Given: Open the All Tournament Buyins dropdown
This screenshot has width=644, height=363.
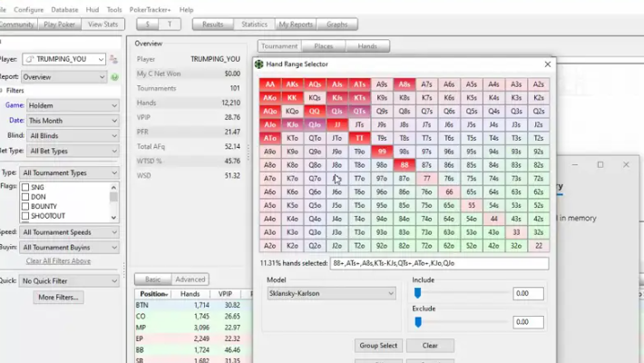Looking at the screenshot, I should point(70,248).
